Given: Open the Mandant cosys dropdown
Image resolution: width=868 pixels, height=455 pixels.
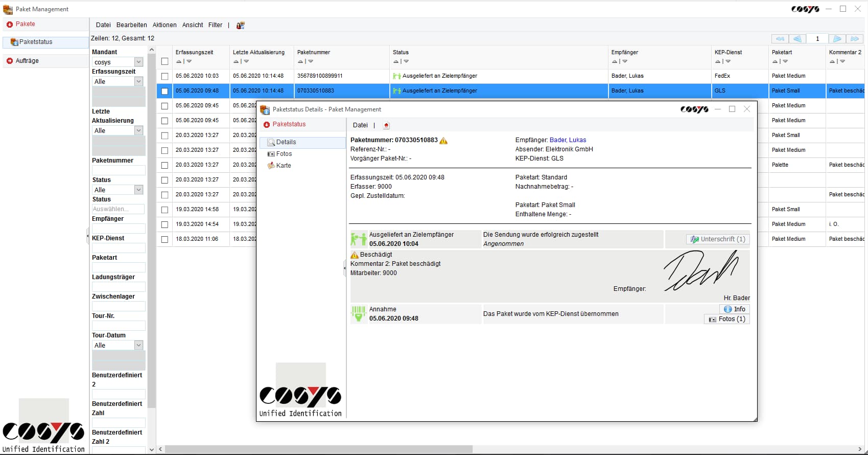Looking at the screenshot, I should (x=138, y=62).
